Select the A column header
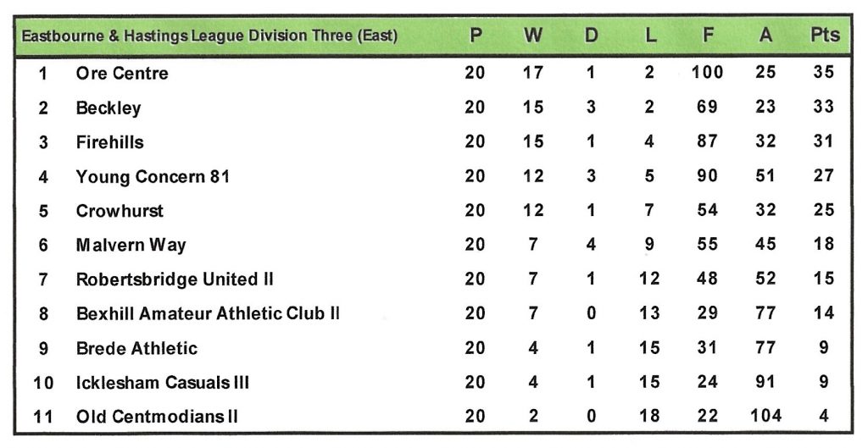 point(765,36)
